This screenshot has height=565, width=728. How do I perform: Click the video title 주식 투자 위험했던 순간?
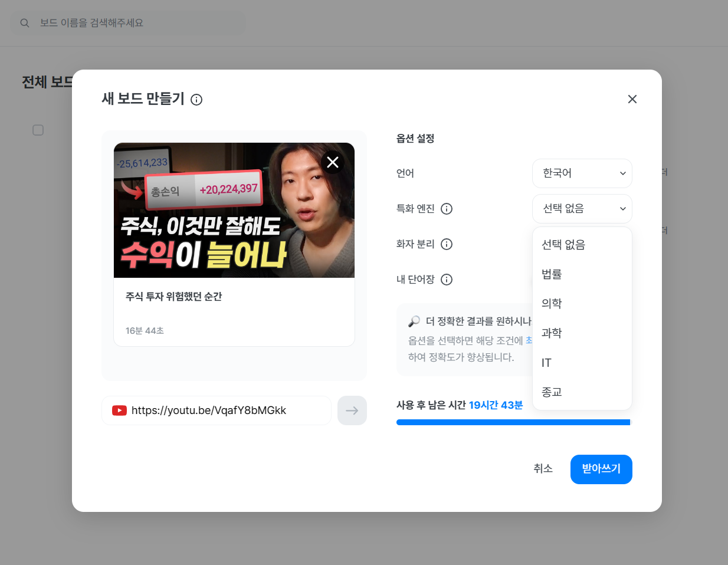click(173, 297)
